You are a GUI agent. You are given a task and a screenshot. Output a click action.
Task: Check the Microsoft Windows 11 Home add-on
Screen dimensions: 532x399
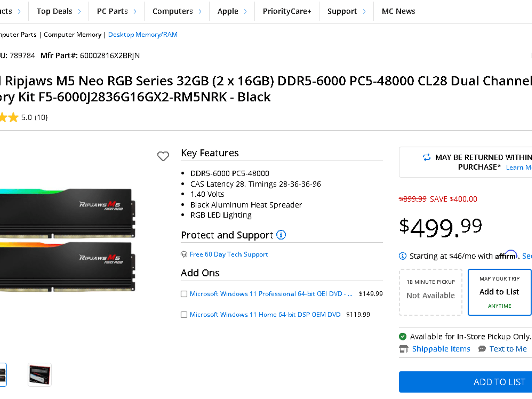coord(184,315)
